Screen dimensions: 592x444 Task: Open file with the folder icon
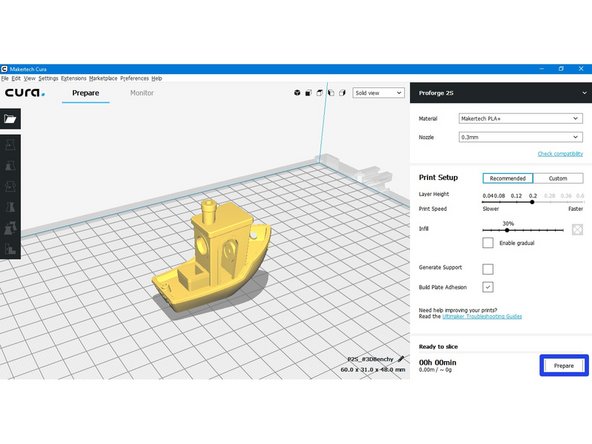10,119
